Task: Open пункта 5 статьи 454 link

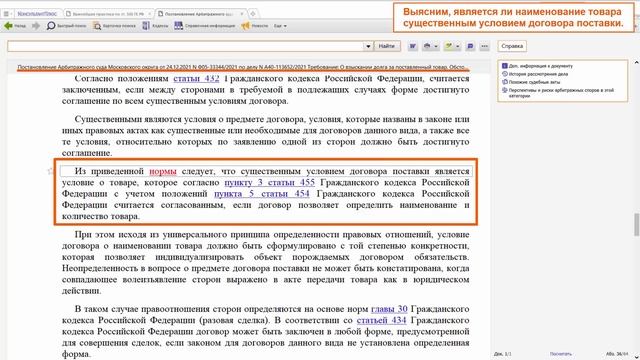Action: (x=262, y=194)
